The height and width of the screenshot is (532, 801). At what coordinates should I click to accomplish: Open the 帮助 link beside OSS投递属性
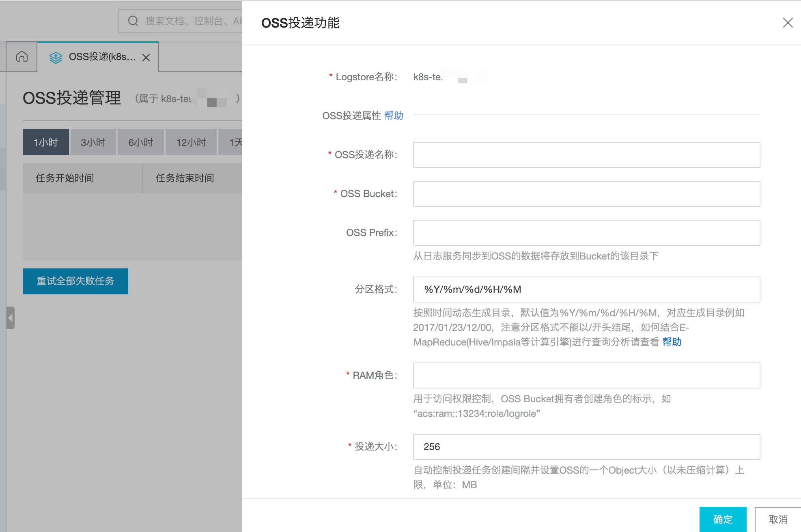(393, 116)
